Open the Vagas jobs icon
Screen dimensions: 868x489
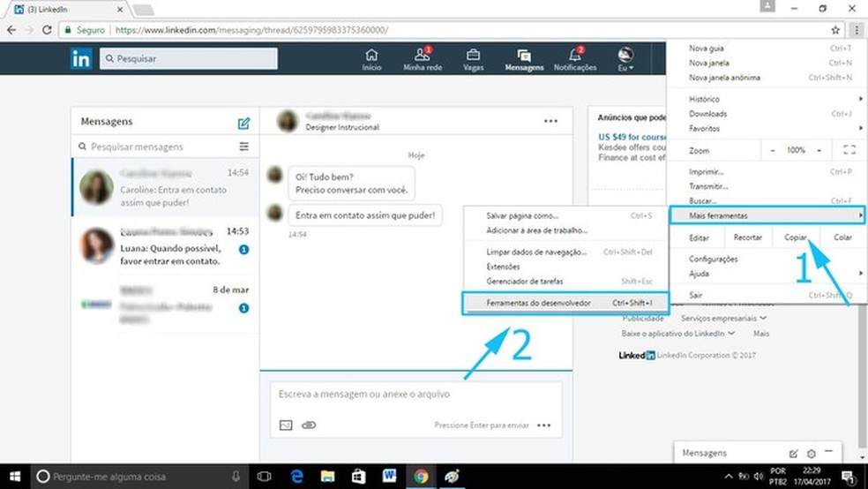(x=474, y=59)
